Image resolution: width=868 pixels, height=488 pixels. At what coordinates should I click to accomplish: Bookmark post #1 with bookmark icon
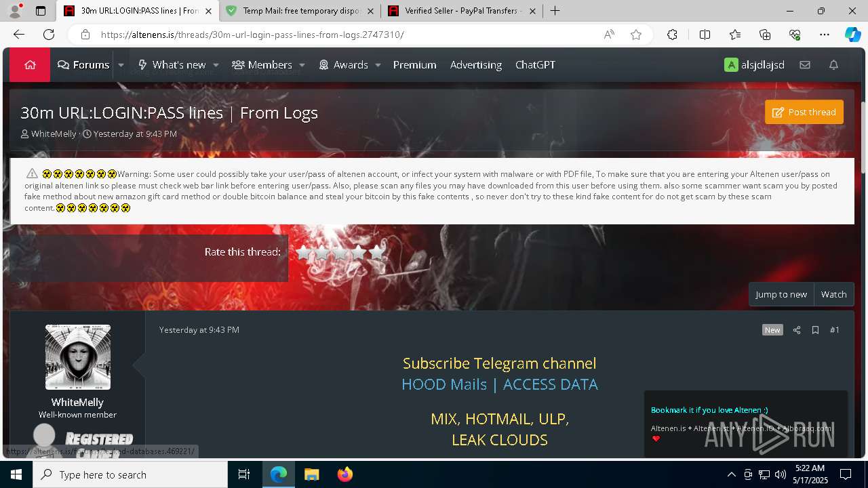pyautogui.click(x=815, y=330)
